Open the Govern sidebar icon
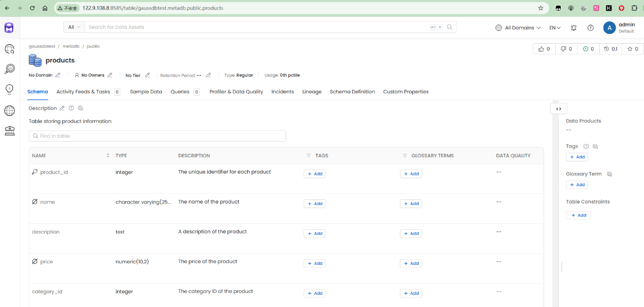Viewport: 644px width, 307px height. (10, 131)
